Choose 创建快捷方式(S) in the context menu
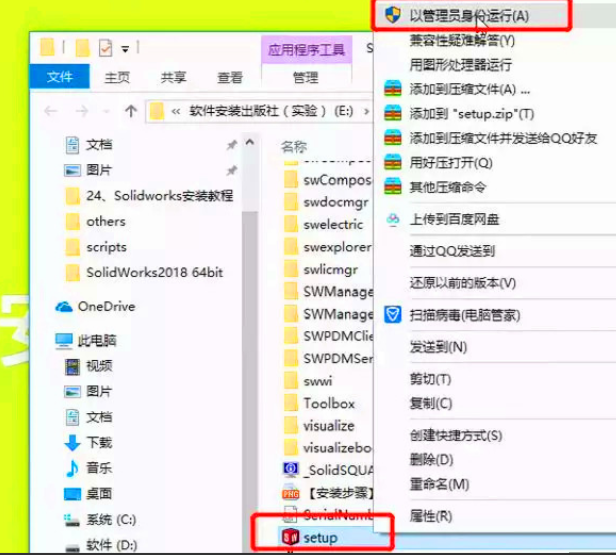Screen dimensions: 616x555 [x=456, y=435]
